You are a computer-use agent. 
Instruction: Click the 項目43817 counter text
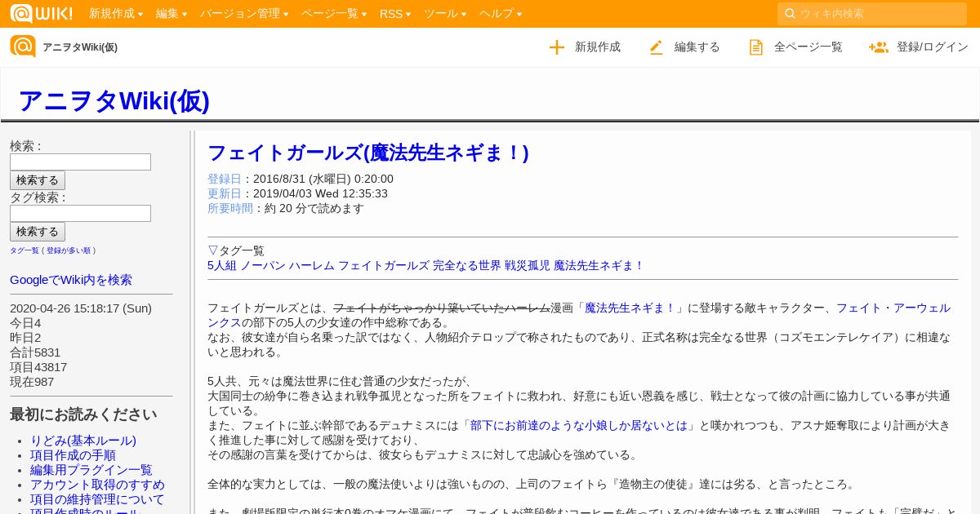(x=38, y=367)
